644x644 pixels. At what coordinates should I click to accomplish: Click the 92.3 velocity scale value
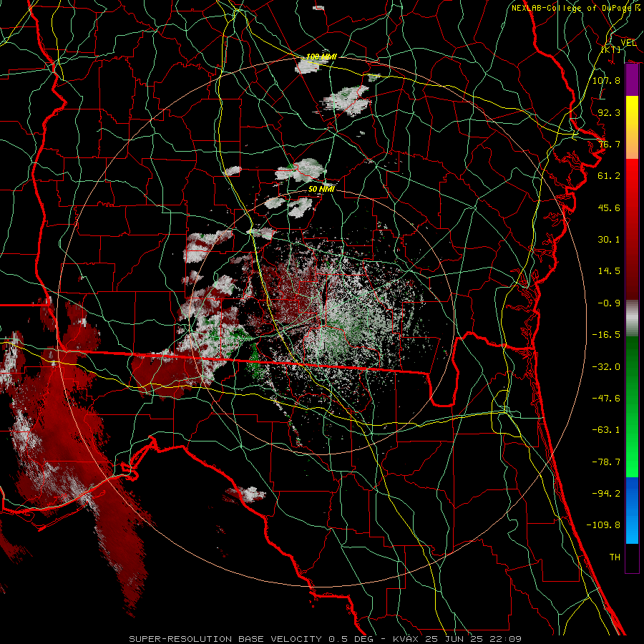609,112
